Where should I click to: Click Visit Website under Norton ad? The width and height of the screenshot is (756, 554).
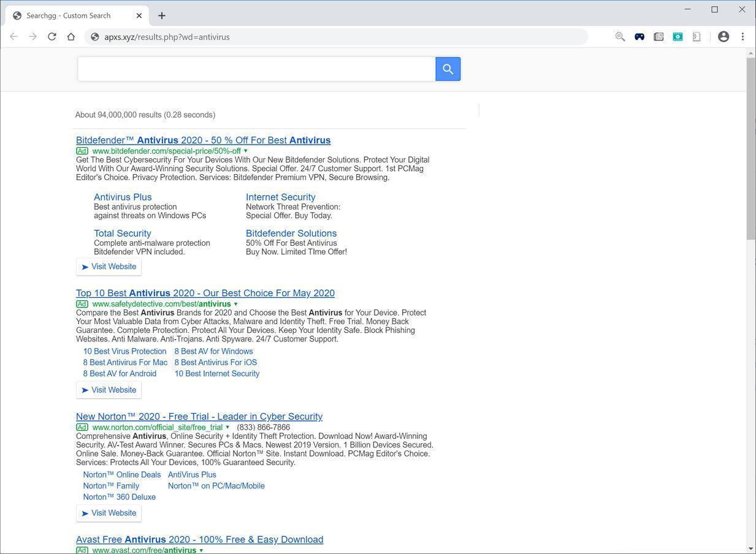point(109,513)
